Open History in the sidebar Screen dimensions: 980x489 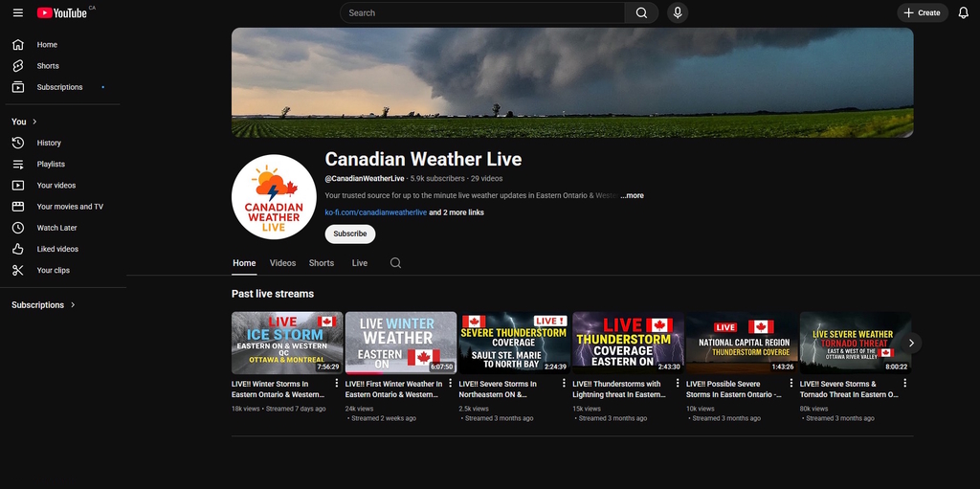point(49,143)
